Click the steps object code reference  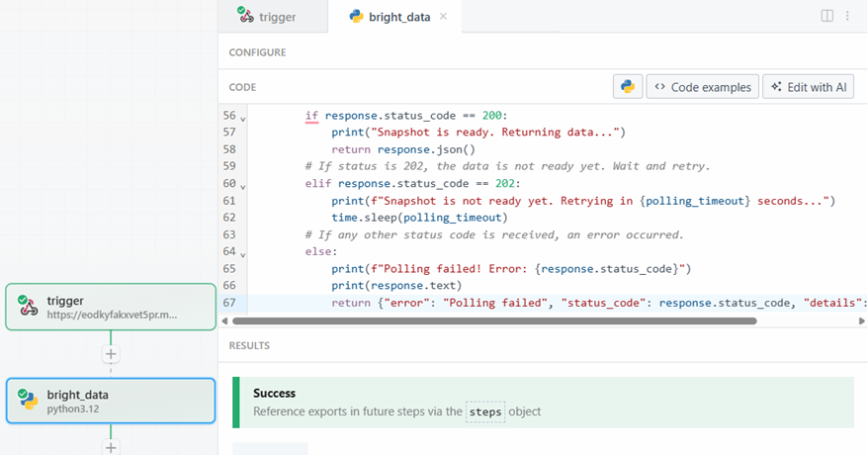pyautogui.click(x=485, y=411)
